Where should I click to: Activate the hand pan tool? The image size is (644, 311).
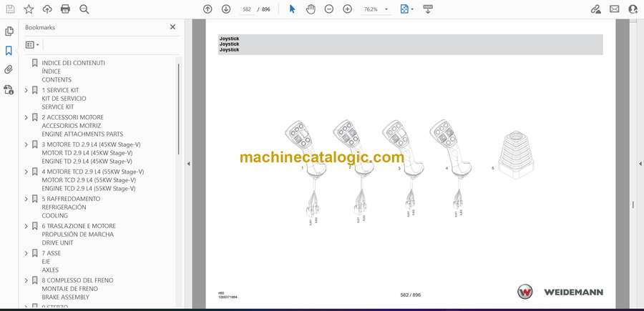click(311, 9)
